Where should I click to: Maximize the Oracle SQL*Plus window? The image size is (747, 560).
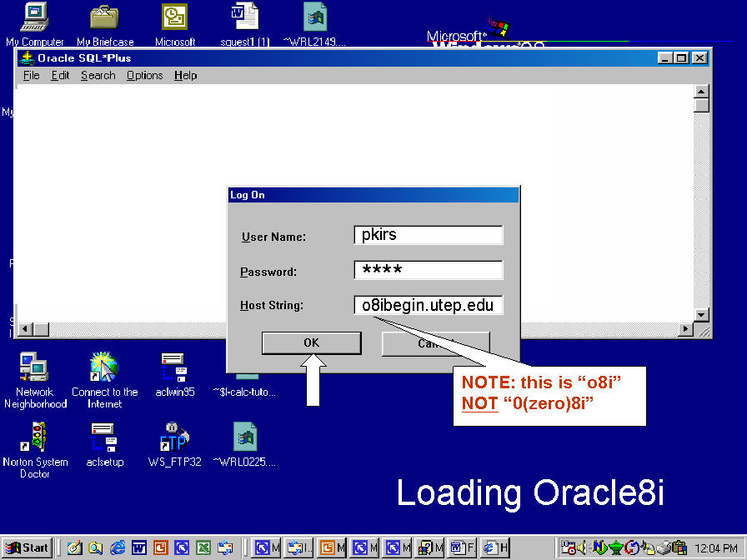coord(682,58)
